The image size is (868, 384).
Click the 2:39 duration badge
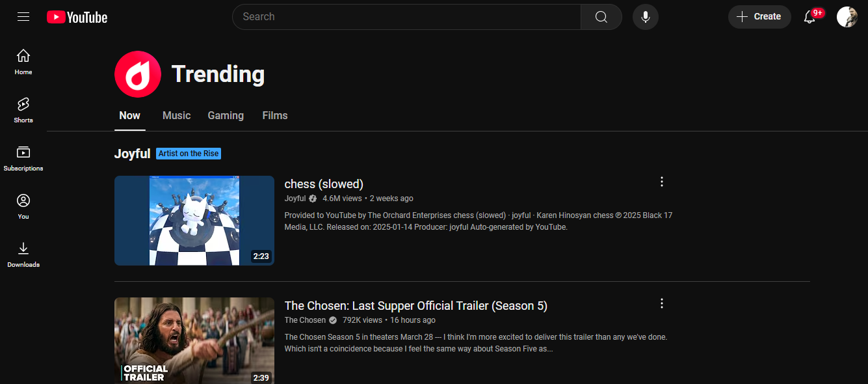pyautogui.click(x=261, y=377)
